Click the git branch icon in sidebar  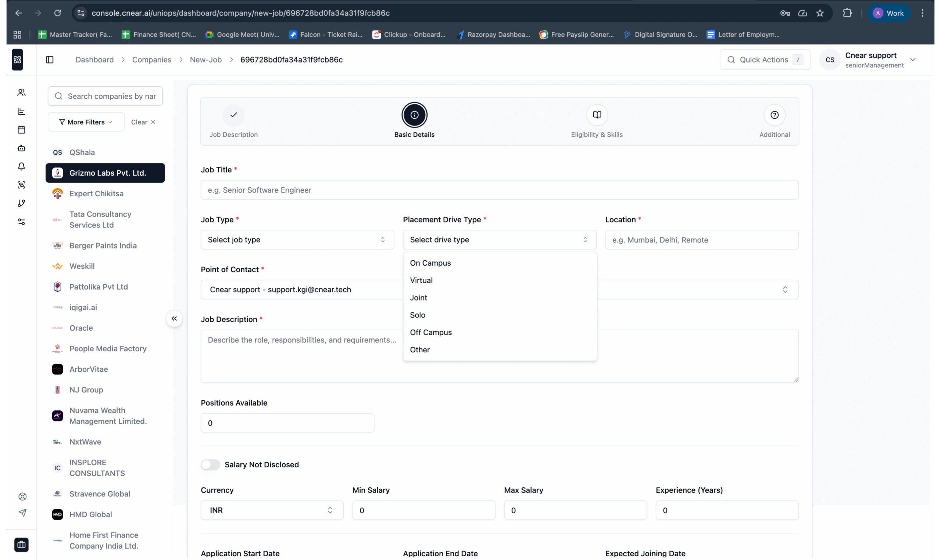22,204
